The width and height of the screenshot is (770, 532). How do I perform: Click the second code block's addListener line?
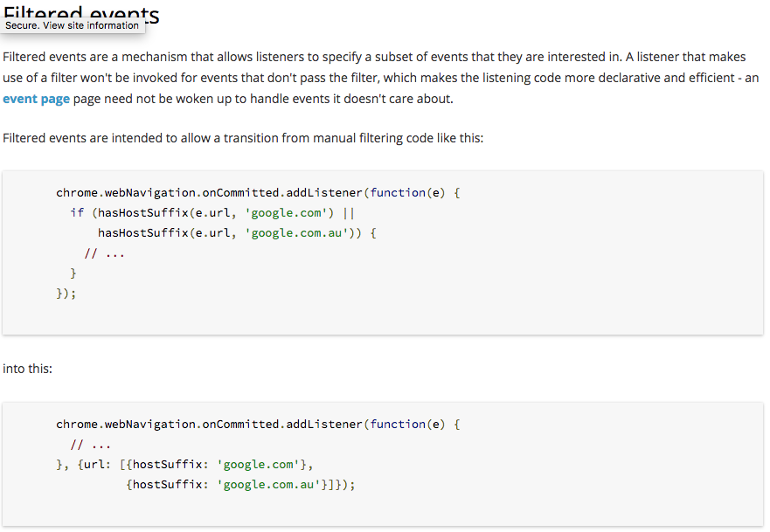pyautogui.click(x=257, y=425)
